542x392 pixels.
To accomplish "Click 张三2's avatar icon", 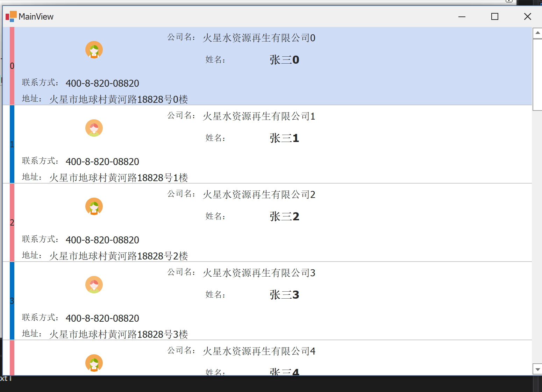I will (94, 206).
